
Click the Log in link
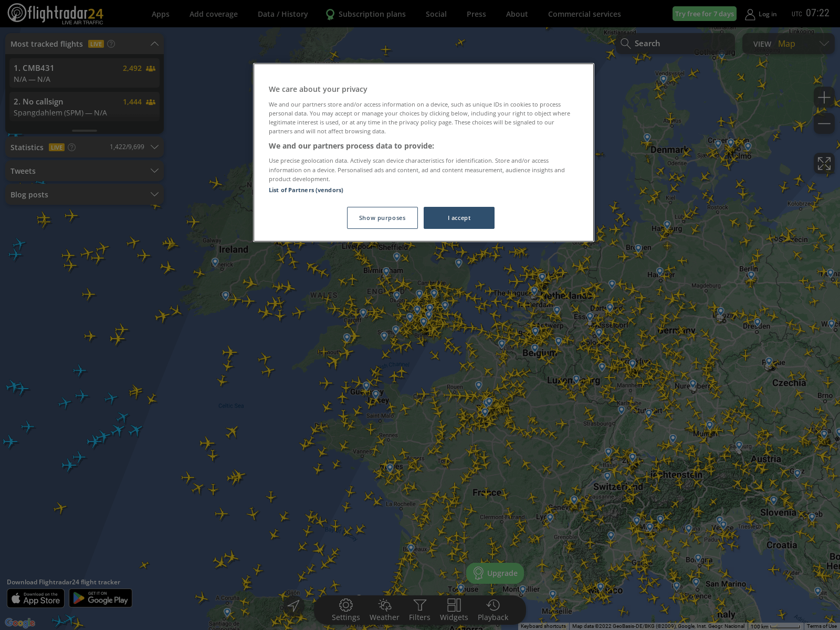(767, 14)
